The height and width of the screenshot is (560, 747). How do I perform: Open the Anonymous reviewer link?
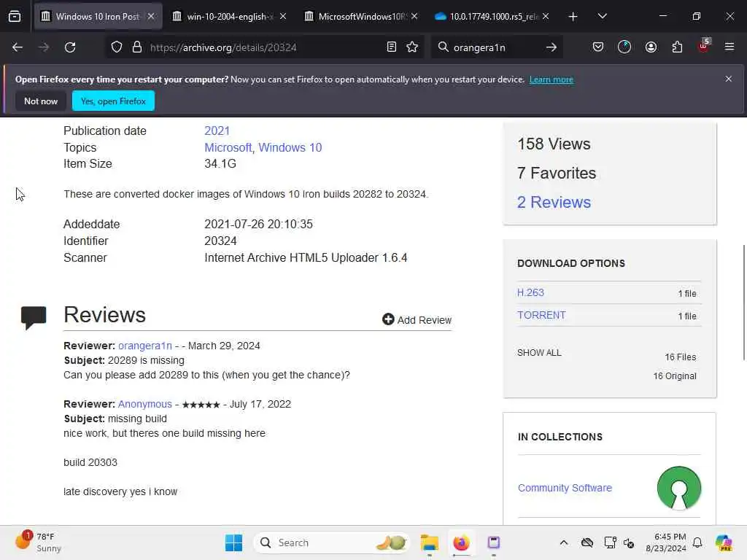point(145,404)
